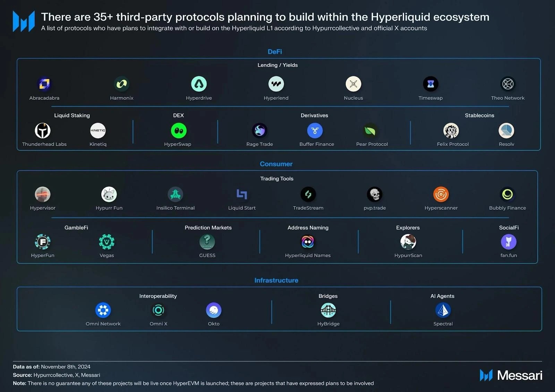
Task: Select the Spectral AI Agents icon
Action: point(443,310)
